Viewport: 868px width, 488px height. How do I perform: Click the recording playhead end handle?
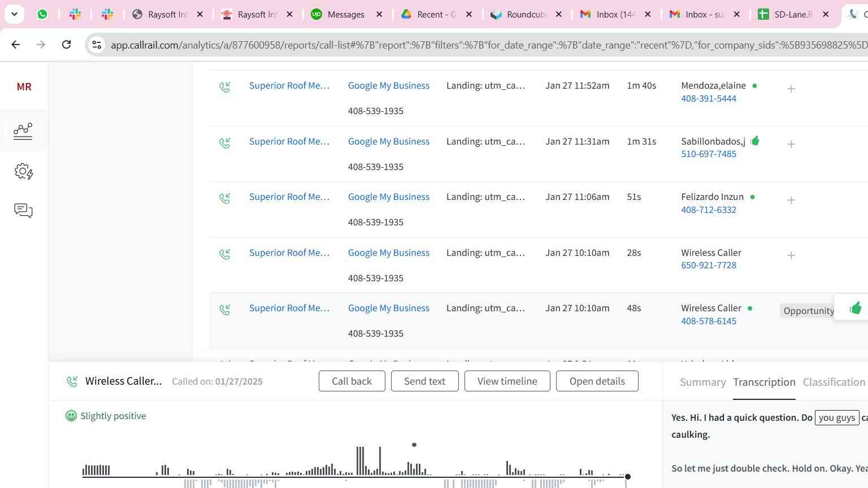[x=627, y=477]
